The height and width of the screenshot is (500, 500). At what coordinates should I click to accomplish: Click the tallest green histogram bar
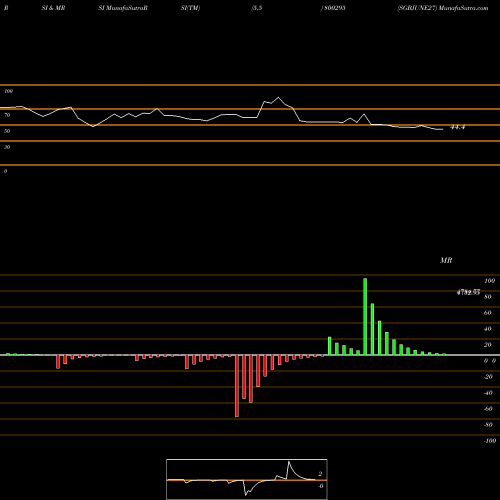point(365,316)
